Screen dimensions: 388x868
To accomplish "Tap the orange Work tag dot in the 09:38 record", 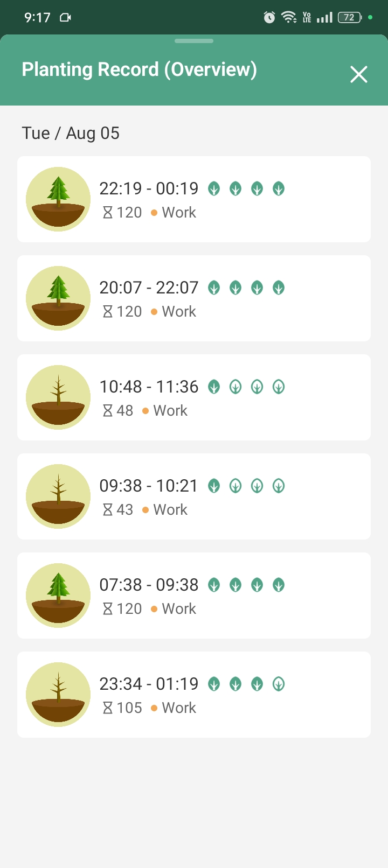I will pyautogui.click(x=145, y=510).
